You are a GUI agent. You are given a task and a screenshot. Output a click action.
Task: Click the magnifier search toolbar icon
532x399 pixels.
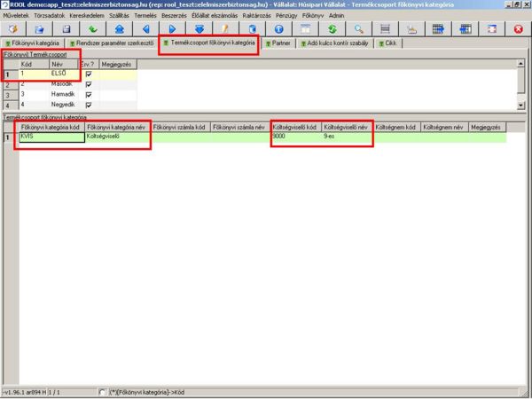tap(358, 29)
